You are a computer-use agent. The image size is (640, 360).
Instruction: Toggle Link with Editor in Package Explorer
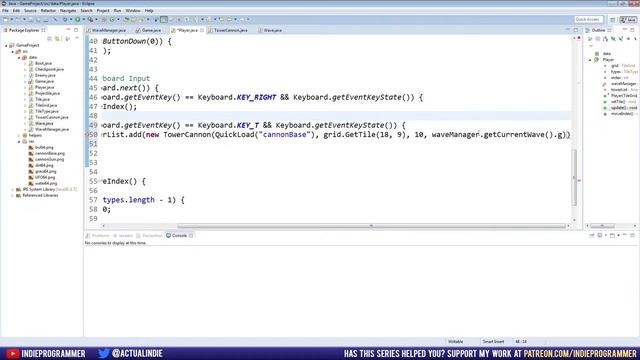tap(57, 38)
